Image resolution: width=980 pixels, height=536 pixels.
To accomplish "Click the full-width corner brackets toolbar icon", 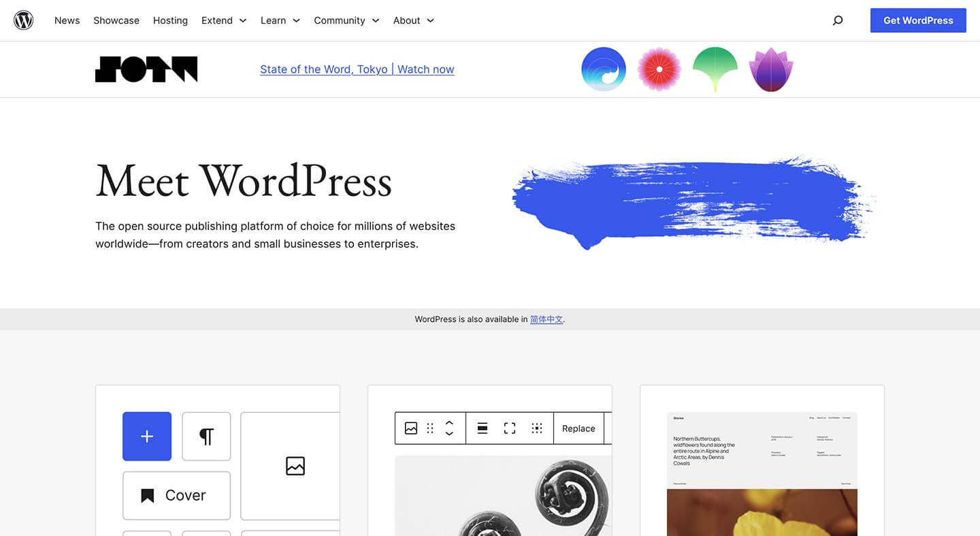I will pyautogui.click(x=510, y=429).
